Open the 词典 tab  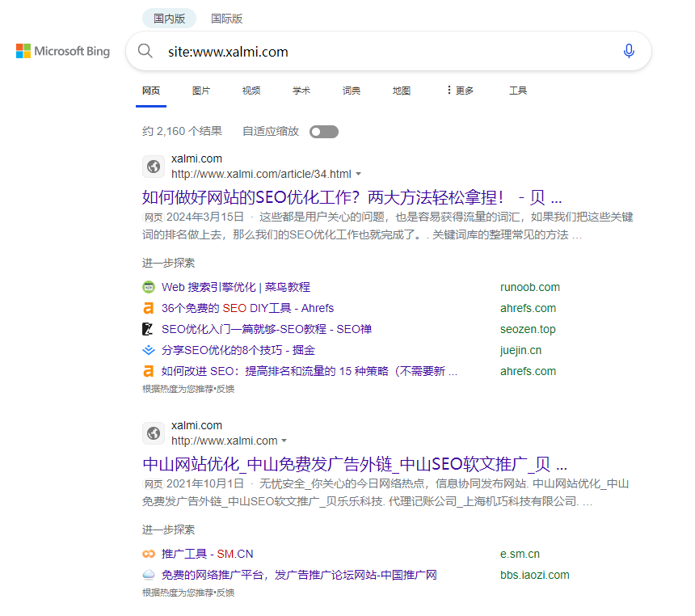click(x=352, y=91)
